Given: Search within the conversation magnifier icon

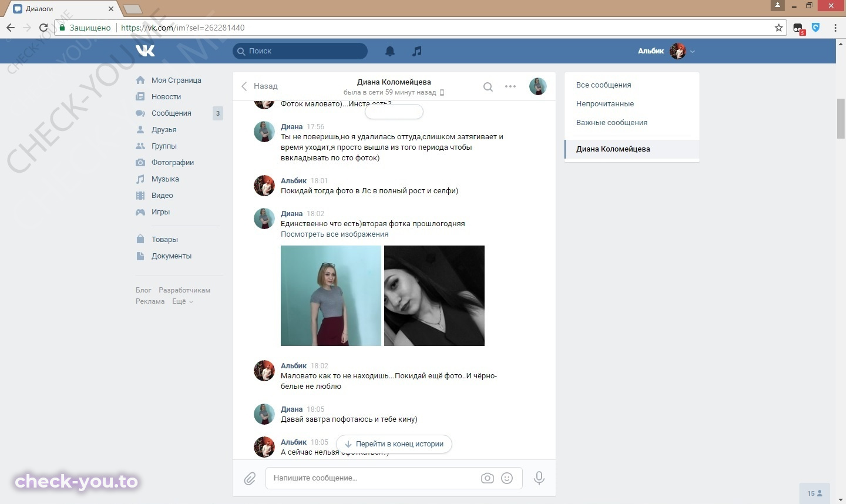Looking at the screenshot, I should coord(488,87).
